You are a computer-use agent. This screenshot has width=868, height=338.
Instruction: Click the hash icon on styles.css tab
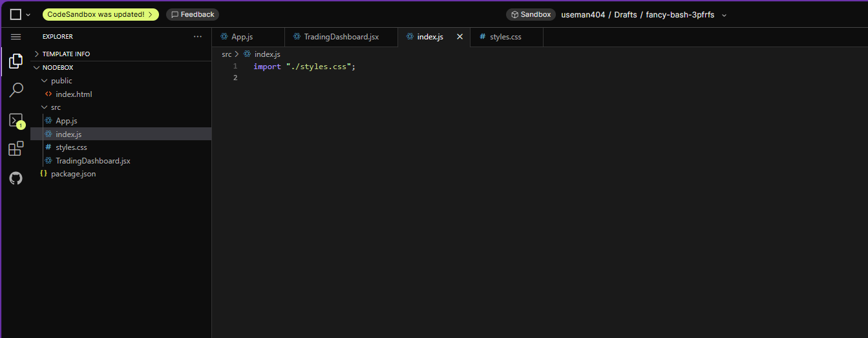click(x=482, y=37)
